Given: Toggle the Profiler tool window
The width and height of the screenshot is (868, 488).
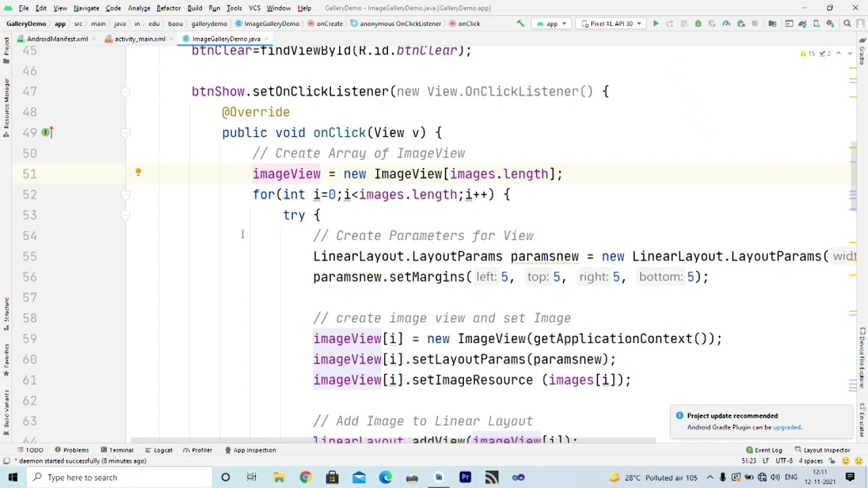Looking at the screenshot, I should pyautogui.click(x=198, y=450).
